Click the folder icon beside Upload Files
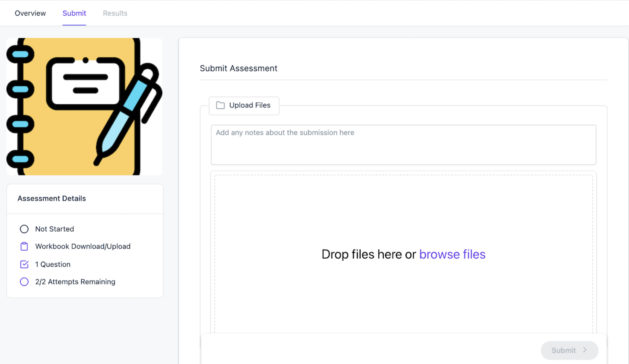The image size is (629, 364). [221, 105]
